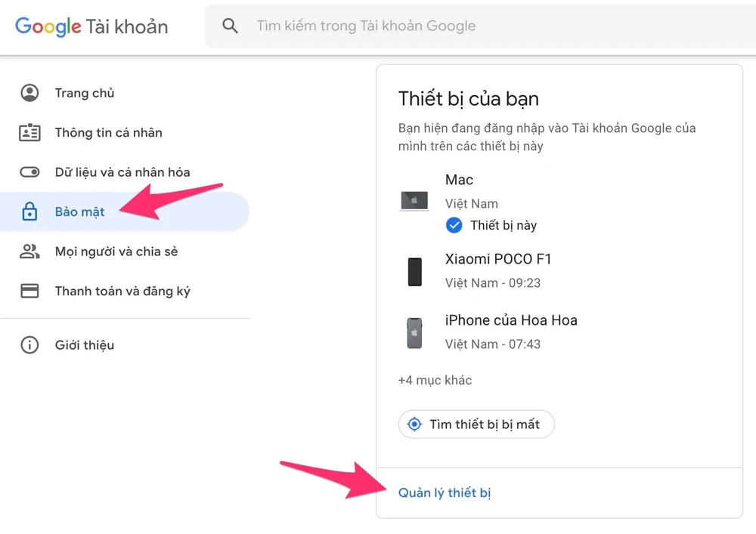
Task: Select Bảo mật in the sidebar menu
Action: (x=80, y=212)
